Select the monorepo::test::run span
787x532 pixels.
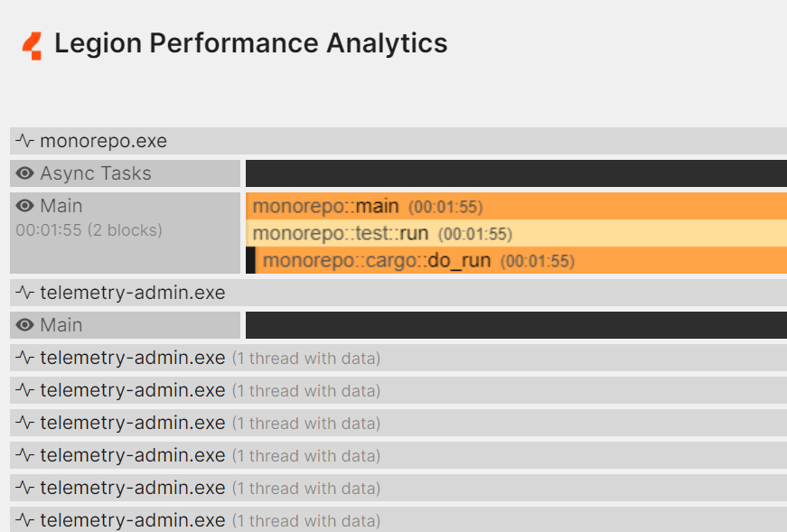[407, 233]
